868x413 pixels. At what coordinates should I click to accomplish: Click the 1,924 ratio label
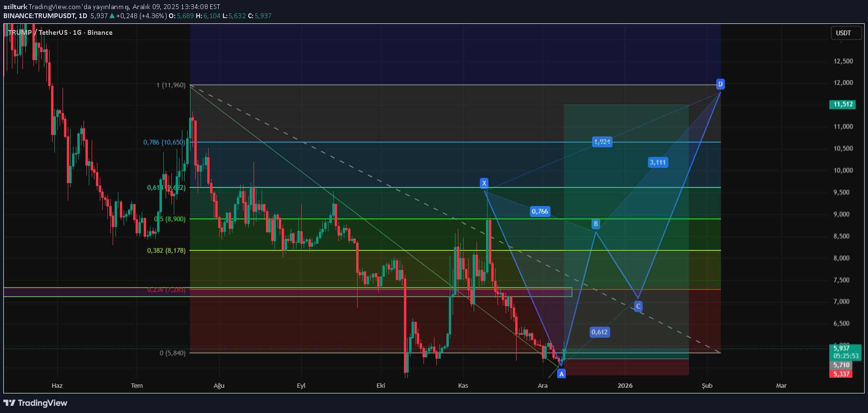[602, 142]
